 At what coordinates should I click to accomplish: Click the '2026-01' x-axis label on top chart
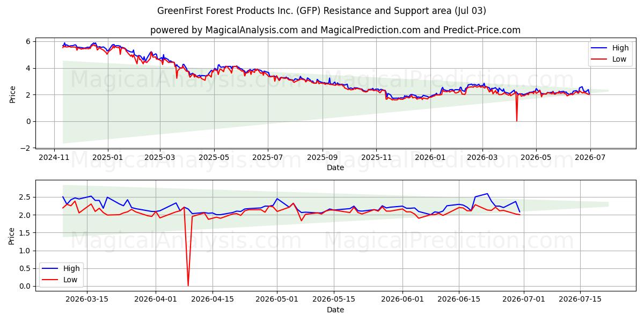pyautogui.click(x=430, y=158)
